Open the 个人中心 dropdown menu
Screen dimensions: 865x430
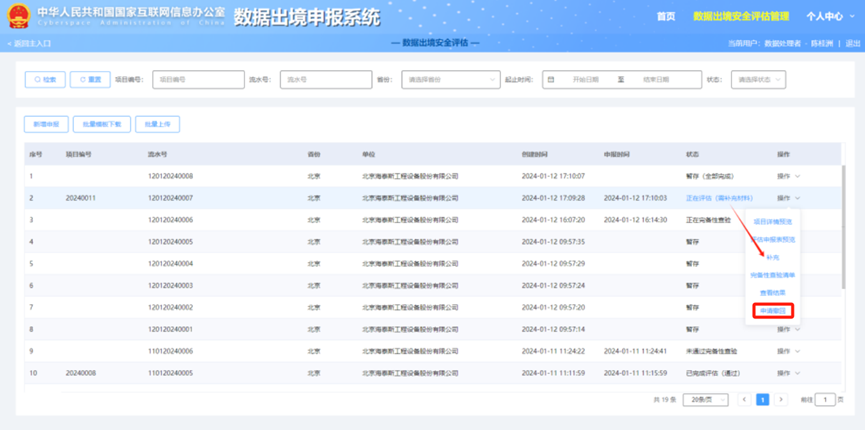[830, 16]
